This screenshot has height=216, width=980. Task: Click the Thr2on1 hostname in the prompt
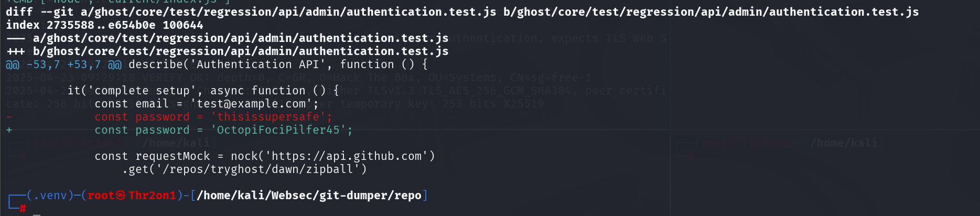[x=152, y=196]
